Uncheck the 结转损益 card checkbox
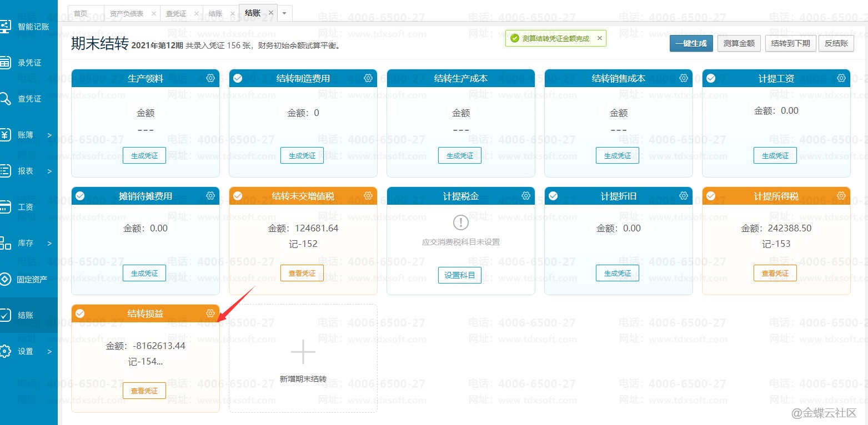 (80, 313)
